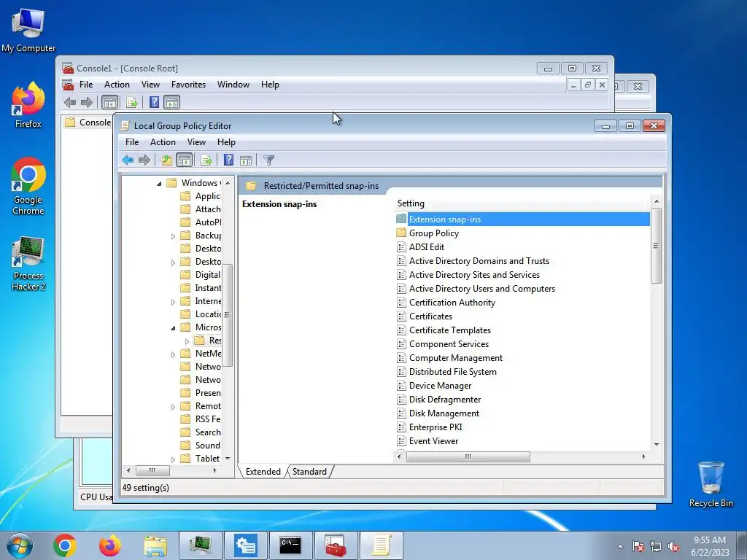Click settings list horizontal scrollbar right arrow
The width and height of the screenshot is (747, 560).
(x=643, y=456)
